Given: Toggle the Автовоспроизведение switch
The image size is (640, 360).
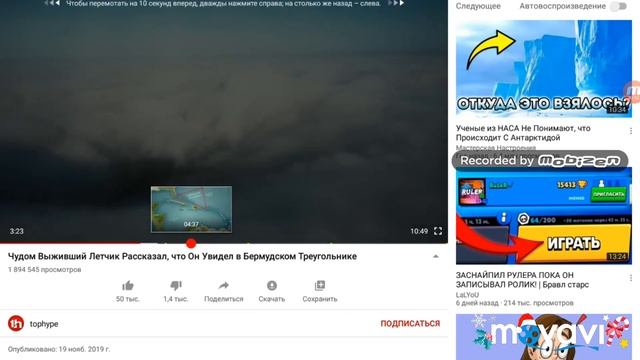Looking at the screenshot, I should coord(619,6).
